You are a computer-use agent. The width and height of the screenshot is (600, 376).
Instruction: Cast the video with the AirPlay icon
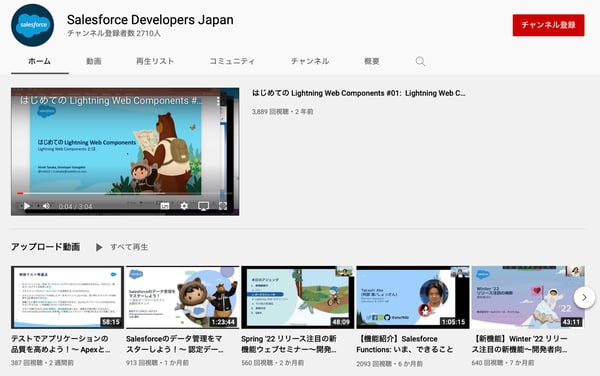pyautogui.click(x=204, y=206)
